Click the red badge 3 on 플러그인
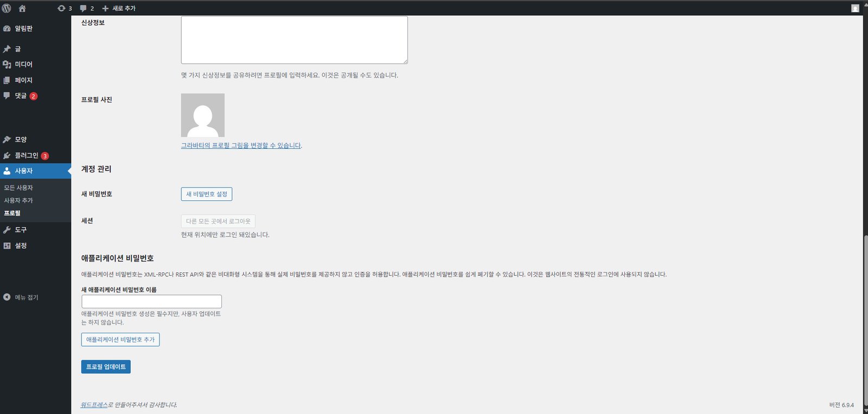The image size is (868, 414). point(45,156)
